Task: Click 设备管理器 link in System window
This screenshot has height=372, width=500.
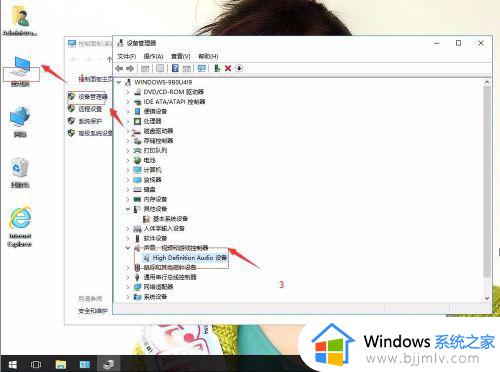Action: (93, 97)
